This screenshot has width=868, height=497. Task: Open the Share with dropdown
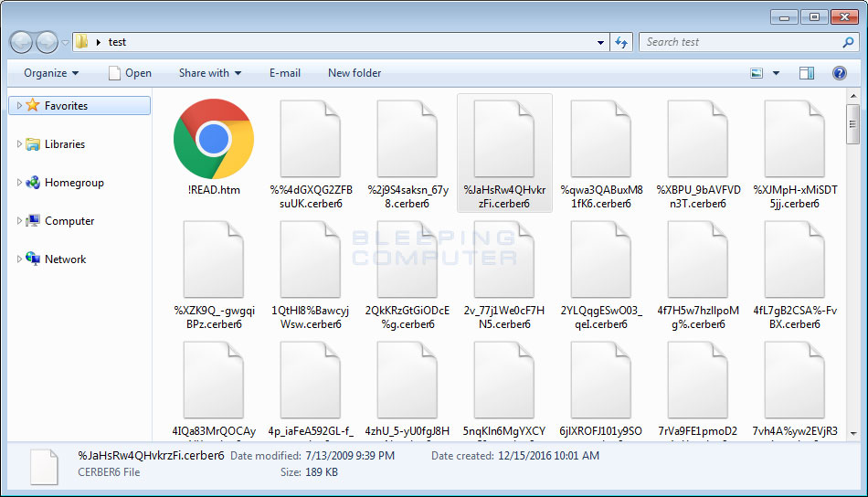(210, 73)
